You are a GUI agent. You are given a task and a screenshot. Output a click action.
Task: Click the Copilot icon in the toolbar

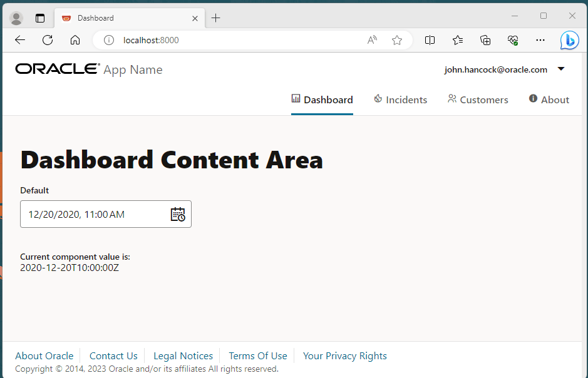pyautogui.click(x=569, y=40)
